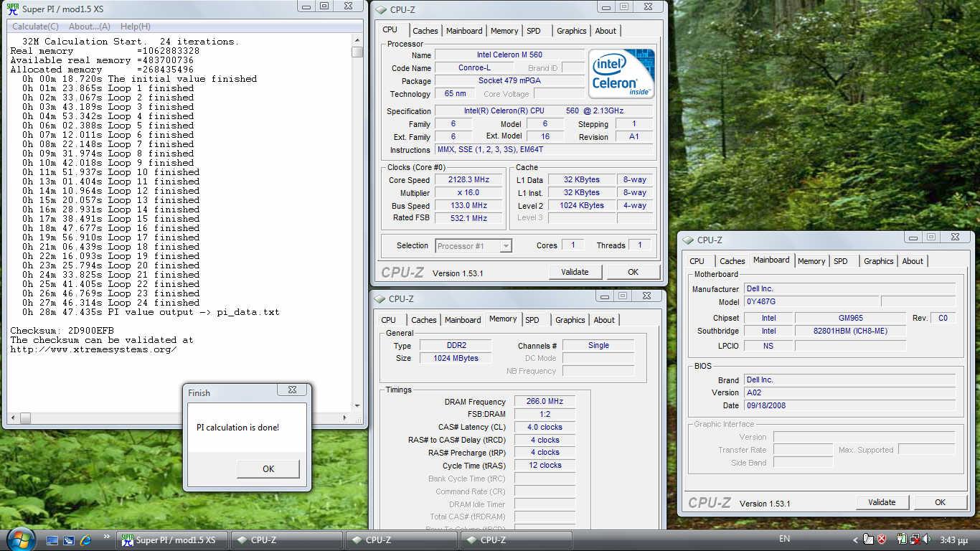Activate the Super PI taskbar button

[171, 540]
